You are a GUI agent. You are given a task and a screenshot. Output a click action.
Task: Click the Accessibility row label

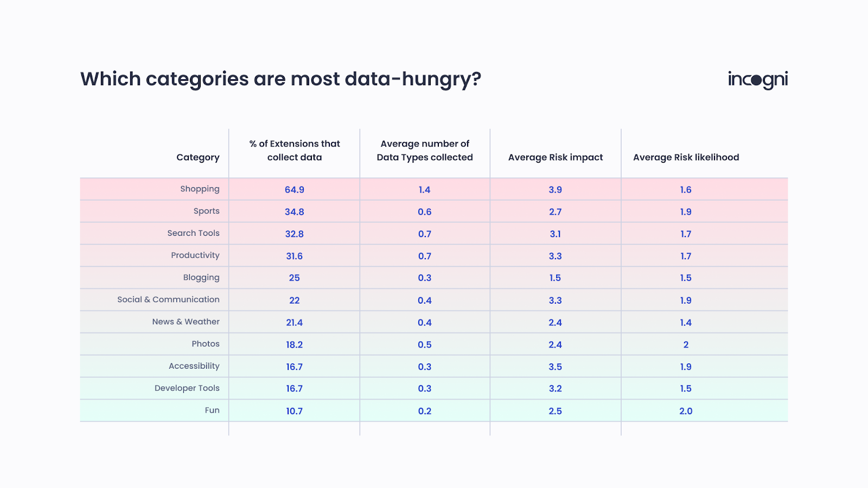point(194,366)
